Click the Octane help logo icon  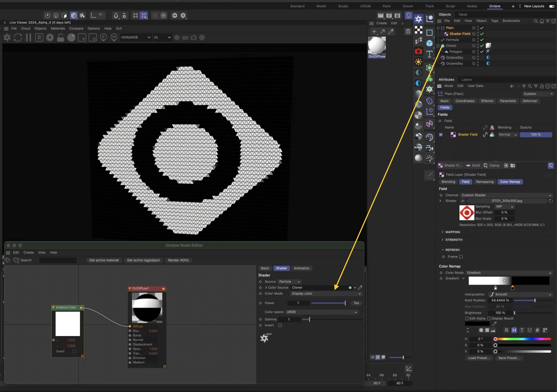pos(265,338)
